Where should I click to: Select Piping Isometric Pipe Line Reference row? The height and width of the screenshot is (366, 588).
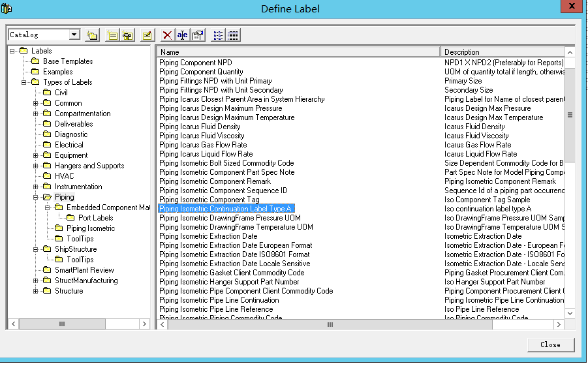coord(217,309)
